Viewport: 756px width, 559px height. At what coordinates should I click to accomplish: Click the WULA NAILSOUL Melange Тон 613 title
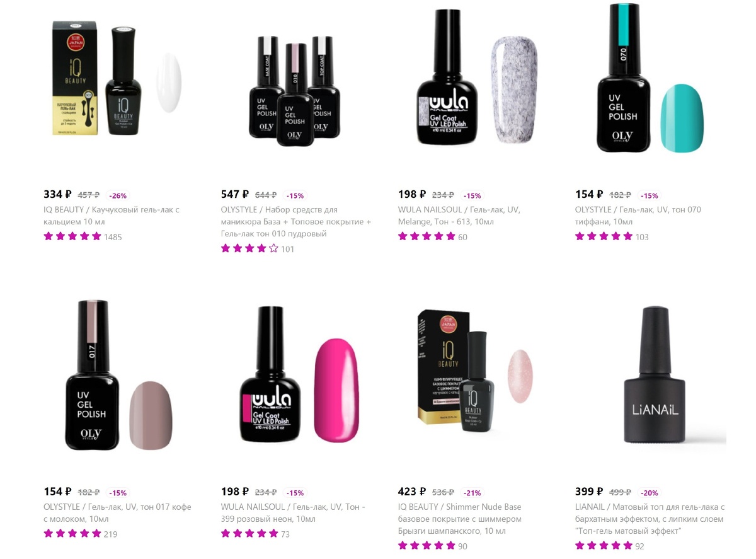point(459,216)
